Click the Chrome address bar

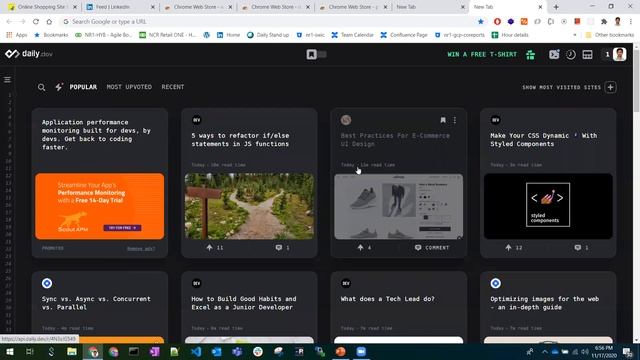269,21
